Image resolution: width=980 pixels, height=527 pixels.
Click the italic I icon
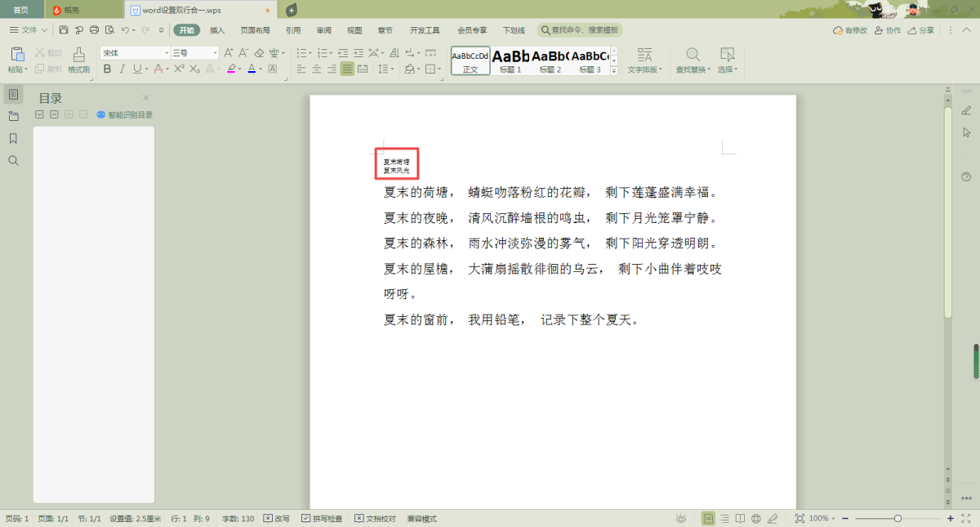[x=122, y=69]
